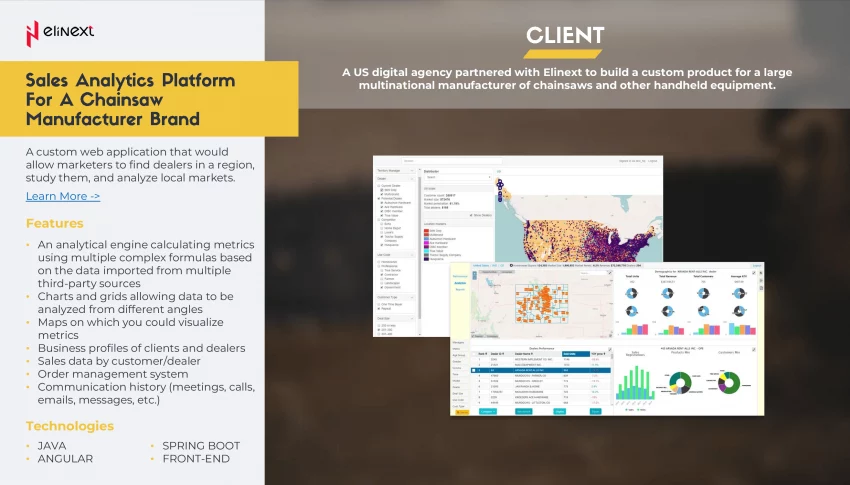The height and width of the screenshot is (485, 850).
Task: Open the Learn More link
Action: [x=63, y=196]
